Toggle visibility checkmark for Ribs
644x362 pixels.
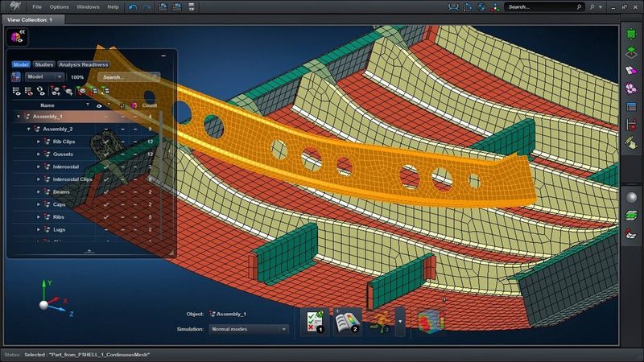pyautogui.click(x=106, y=217)
